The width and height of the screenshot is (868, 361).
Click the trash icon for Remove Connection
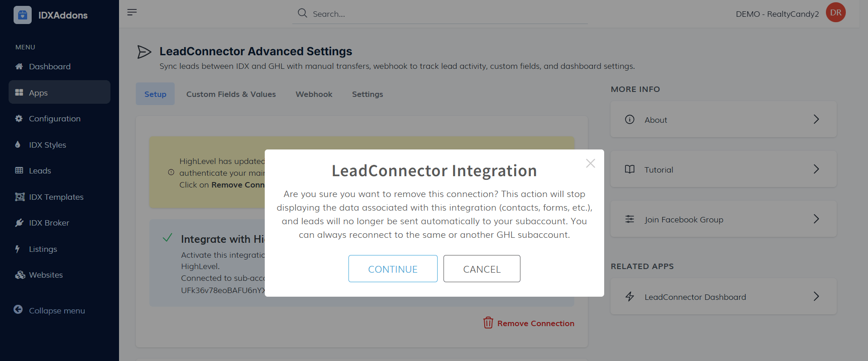click(x=488, y=323)
